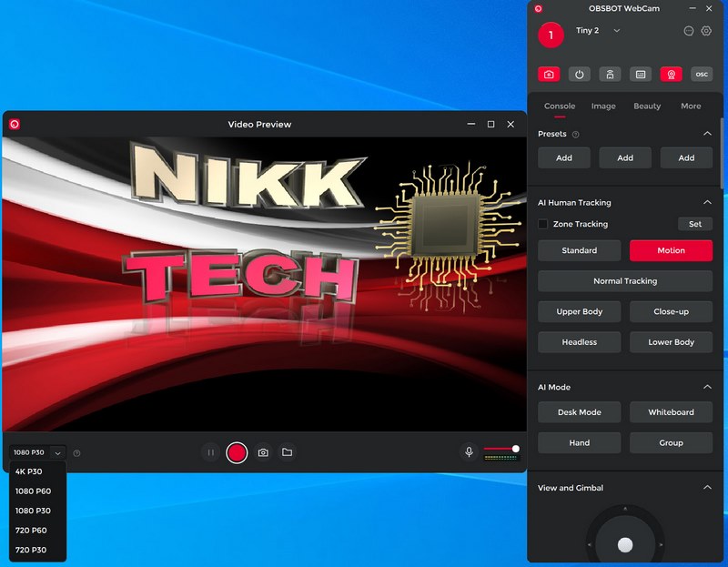Maximize the Video Preview window
The image size is (728, 567).
click(x=490, y=124)
